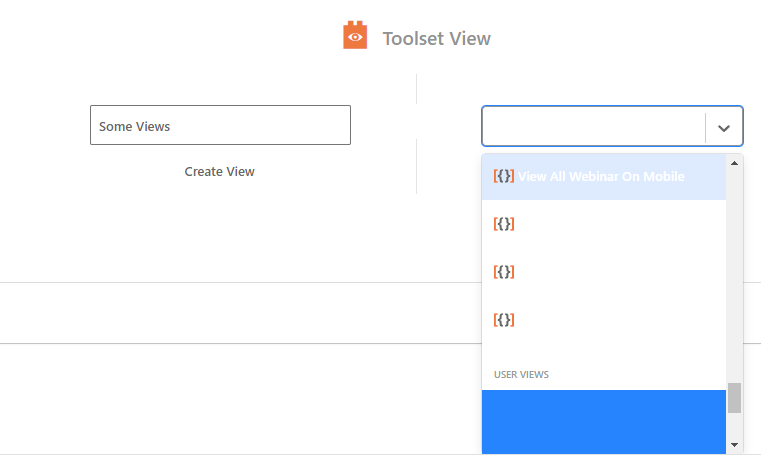Click inside the empty view select box
This screenshot has width=761, height=456.
pos(593,126)
